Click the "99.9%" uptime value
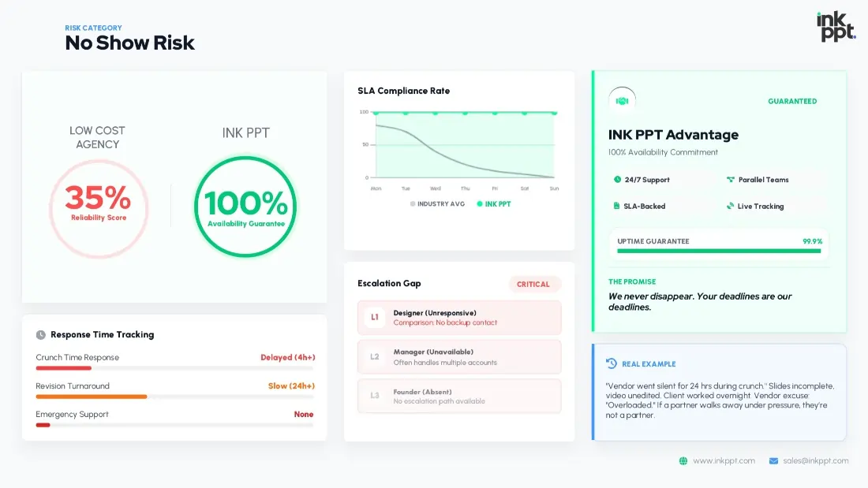This screenshot has width=868, height=488. pyautogui.click(x=813, y=241)
